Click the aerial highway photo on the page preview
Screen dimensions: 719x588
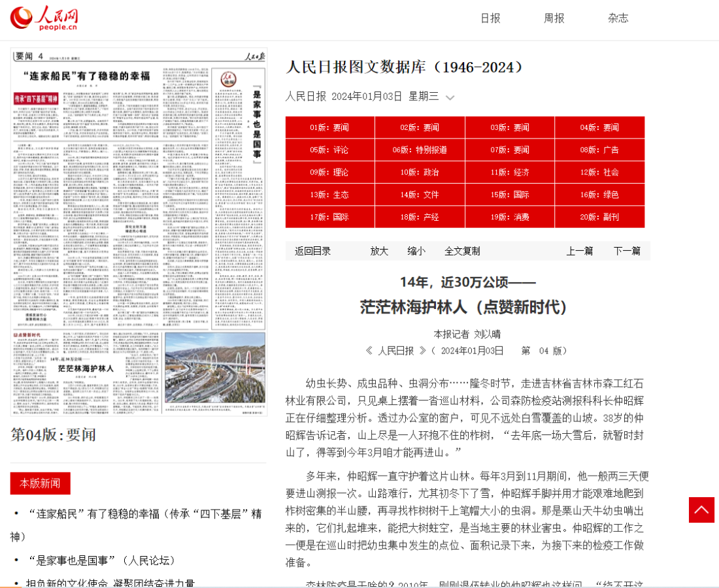coord(215,368)
